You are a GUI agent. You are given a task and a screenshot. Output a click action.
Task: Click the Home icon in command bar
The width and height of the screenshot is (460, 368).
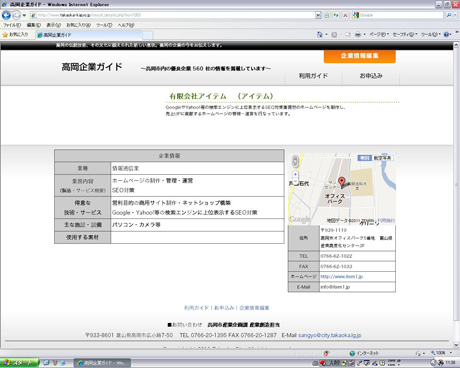320,34
